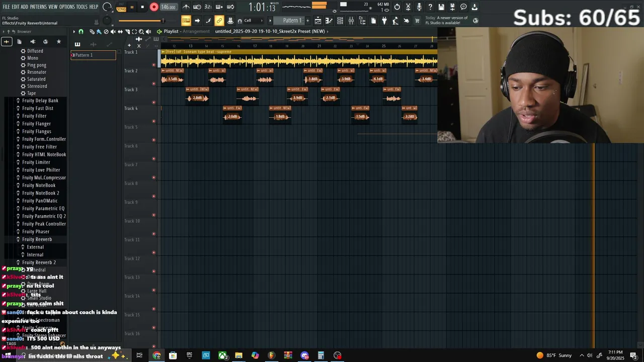
Task: Toggle the overdub/blend recording icon
Action: coord(219,7)
